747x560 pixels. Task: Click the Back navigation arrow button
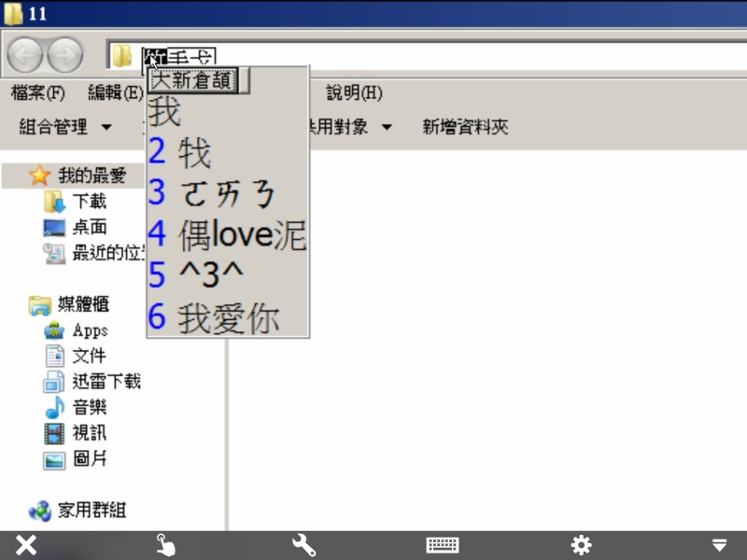coord(24,57)
